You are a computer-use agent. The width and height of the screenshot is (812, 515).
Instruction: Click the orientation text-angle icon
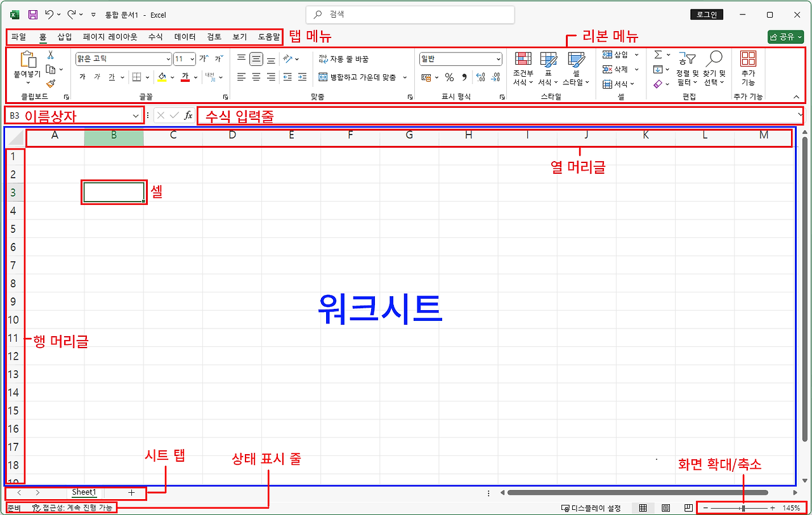tap(288, 59)
